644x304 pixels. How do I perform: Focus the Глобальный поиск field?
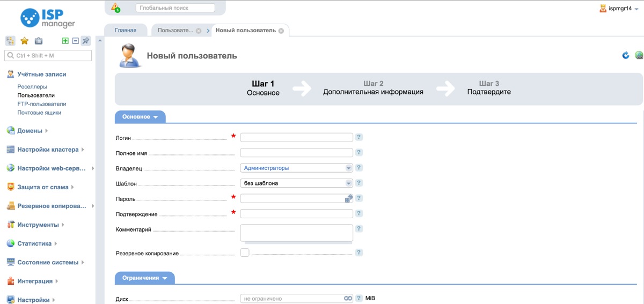[x=175, y=8]
